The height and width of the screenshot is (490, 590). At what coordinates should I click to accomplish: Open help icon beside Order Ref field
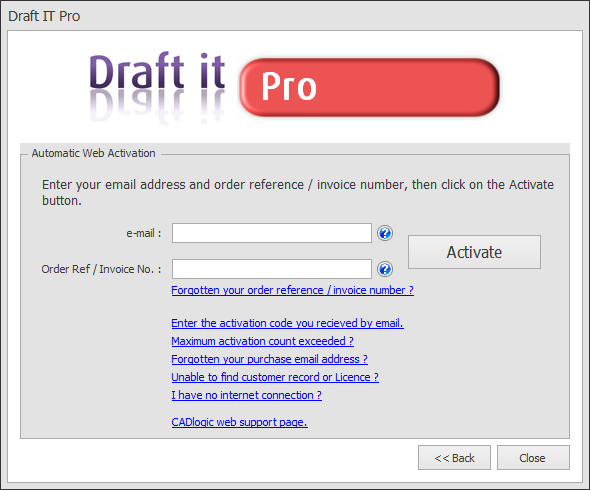[x=385, y=269]
